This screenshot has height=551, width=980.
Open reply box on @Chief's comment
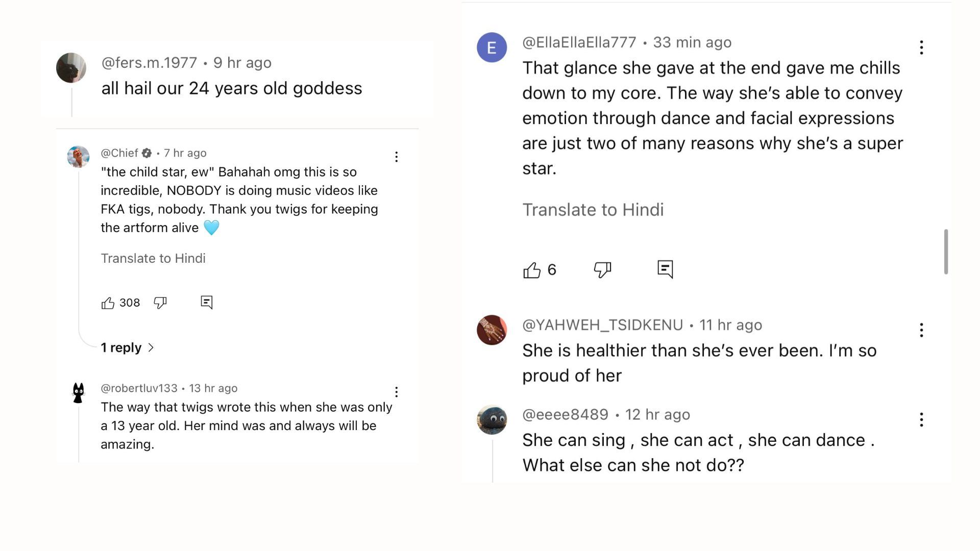(206, 303)
